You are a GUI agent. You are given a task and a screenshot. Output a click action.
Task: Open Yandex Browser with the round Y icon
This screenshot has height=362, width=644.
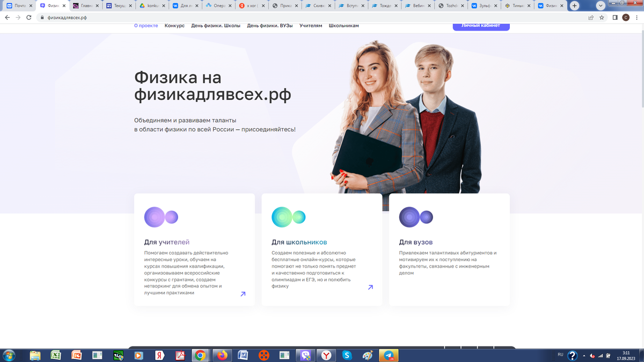(326, 355)
